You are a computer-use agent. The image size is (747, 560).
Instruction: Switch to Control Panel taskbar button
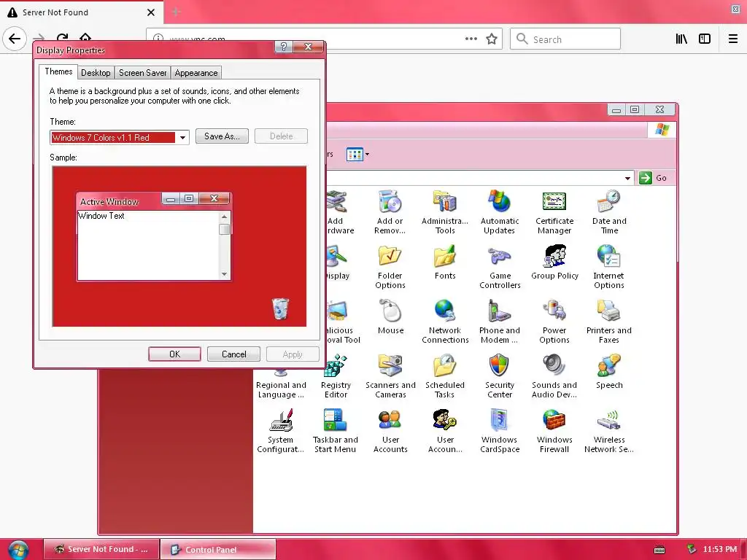pyautogui.click(x=218, y=550)
